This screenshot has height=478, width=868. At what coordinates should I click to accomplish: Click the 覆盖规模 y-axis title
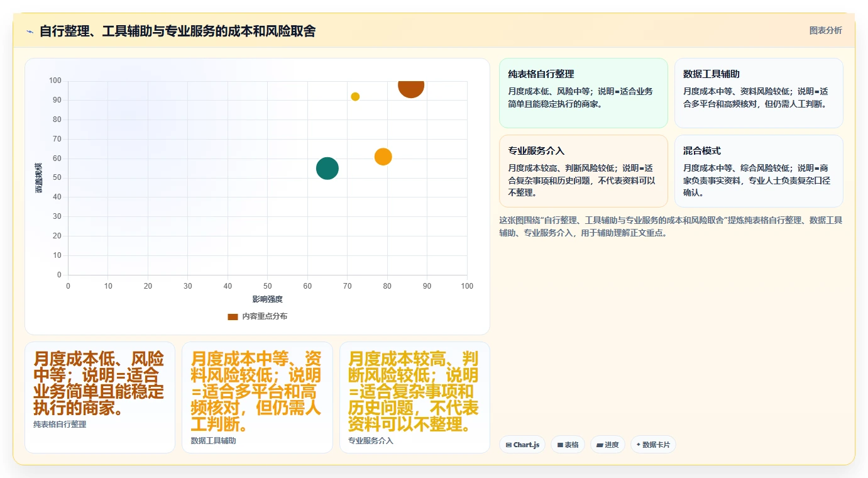coord(39,178)
